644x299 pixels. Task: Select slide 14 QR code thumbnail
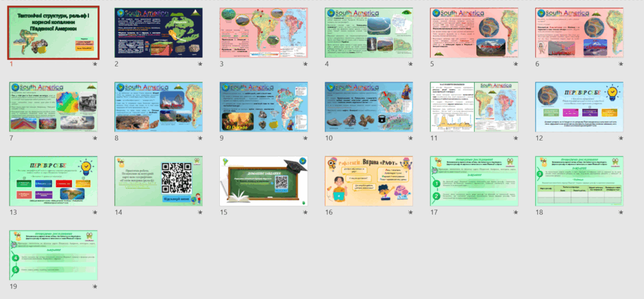[x=158, y=181]
